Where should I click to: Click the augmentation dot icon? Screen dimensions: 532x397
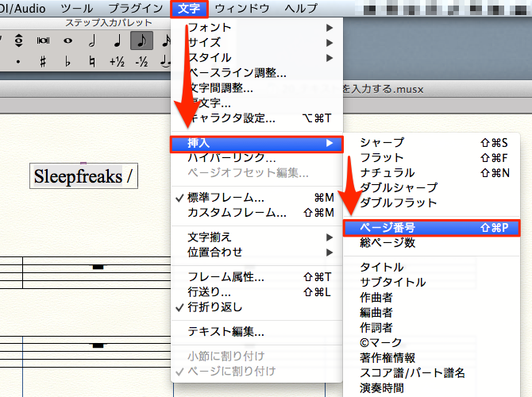(18, 62)
